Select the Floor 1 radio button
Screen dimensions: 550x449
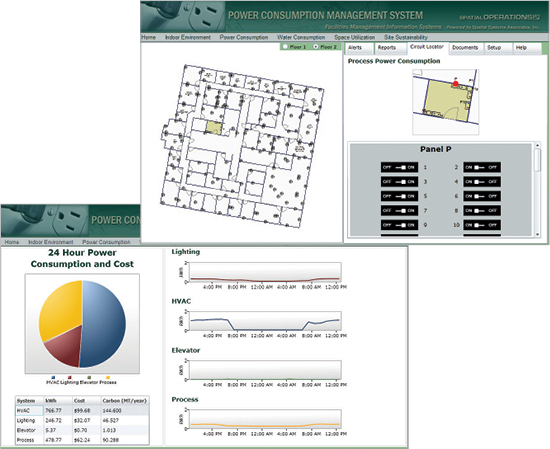coord(286,47)
